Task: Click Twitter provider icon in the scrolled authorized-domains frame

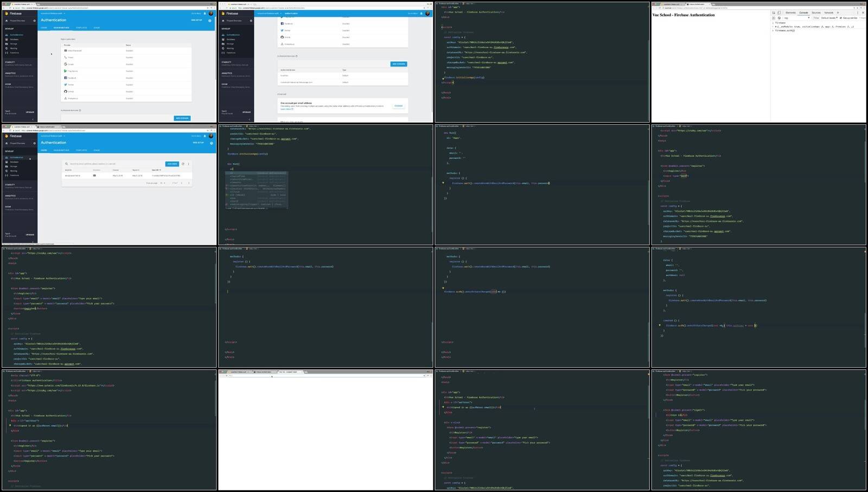Action: click(x=282, y=30)
